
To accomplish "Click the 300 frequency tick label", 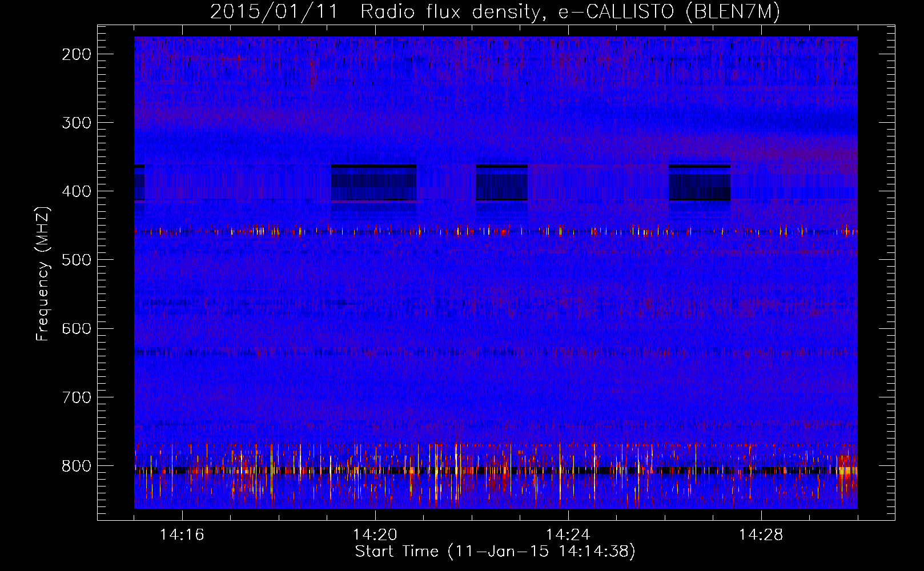I will tap(77, 123).
